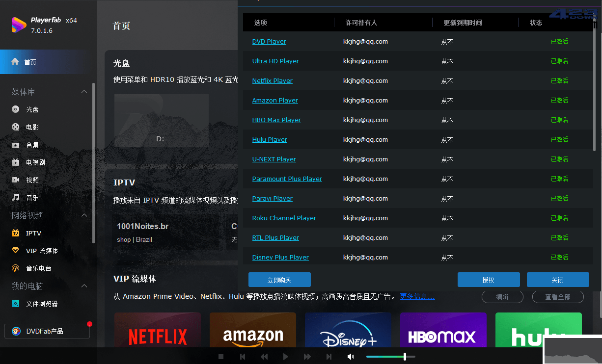Click the 状态 column header
The image size is (602, 364).
coord(536,23)
